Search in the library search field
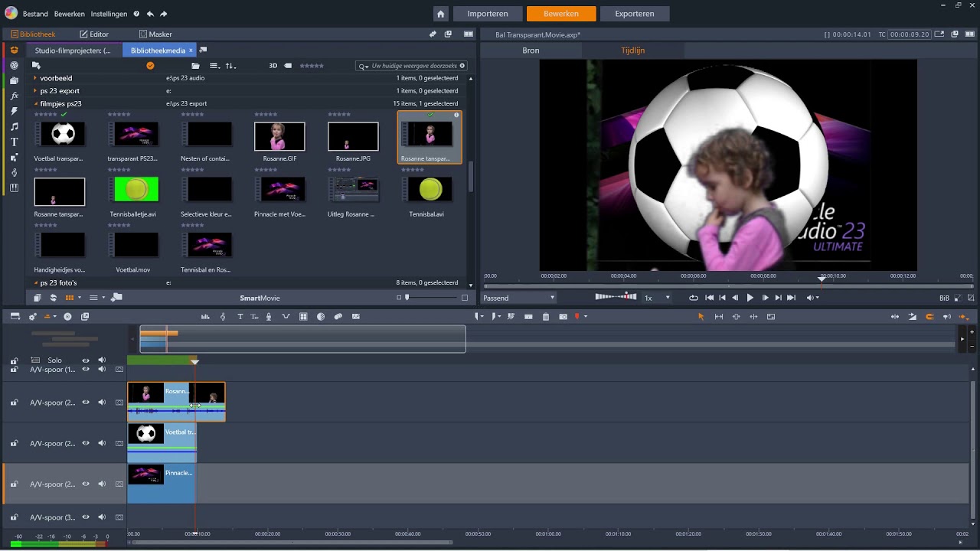Image resolution: width=980 pixels, height=551 pixels. 412,66
